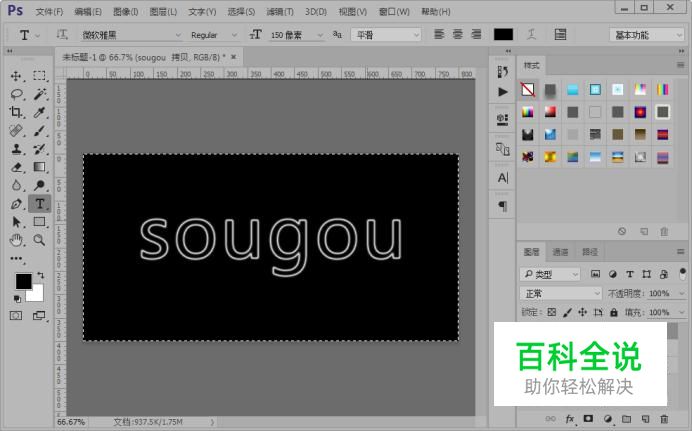Switch to the Paths tab
Screen dimensions: 692x431
click(590, 252)
